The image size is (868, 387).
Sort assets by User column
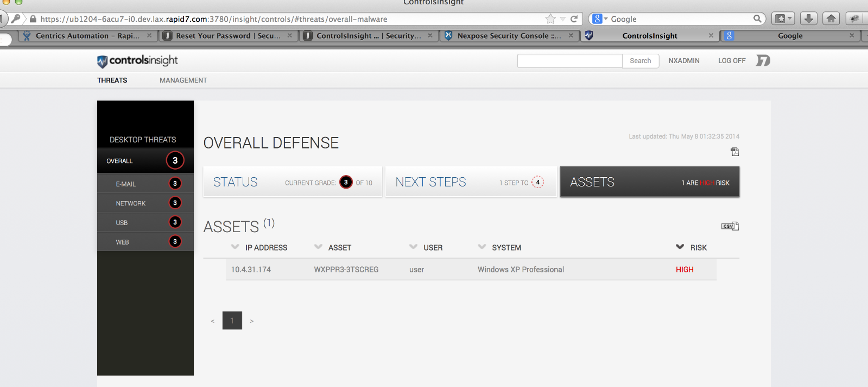tap(433, 247)
